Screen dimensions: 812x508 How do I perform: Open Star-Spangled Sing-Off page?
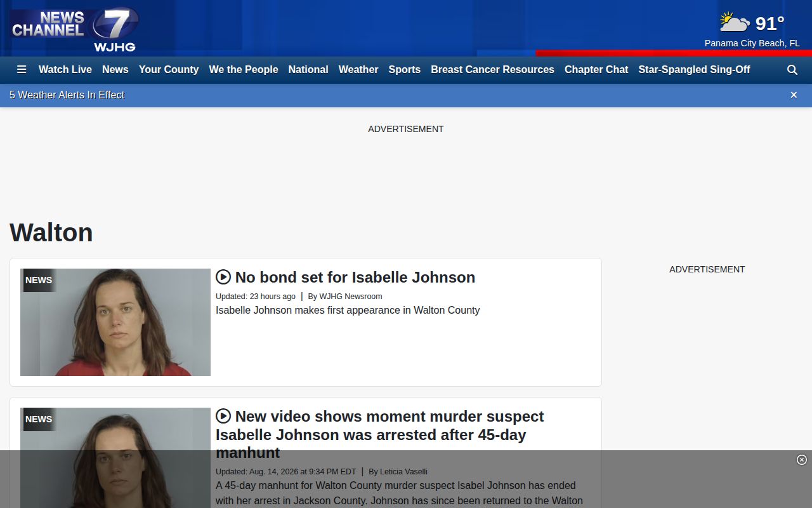(x=694, y=69)
